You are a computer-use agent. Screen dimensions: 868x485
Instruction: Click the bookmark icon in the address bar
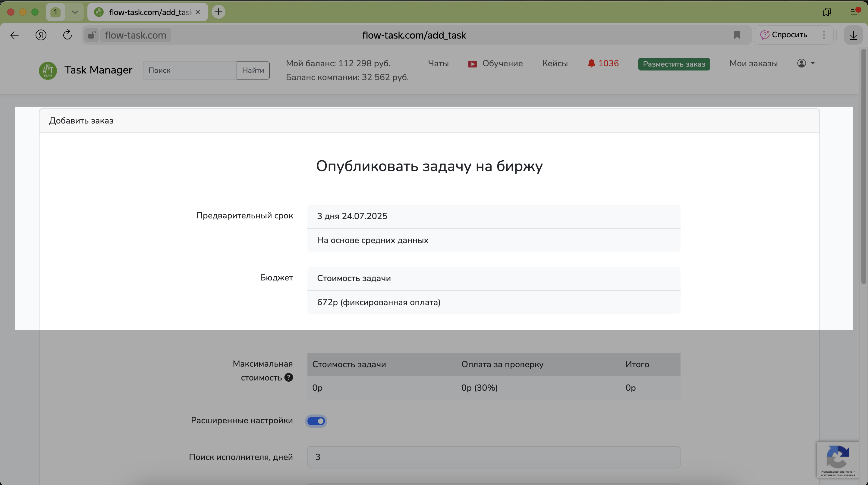point(737,35)
